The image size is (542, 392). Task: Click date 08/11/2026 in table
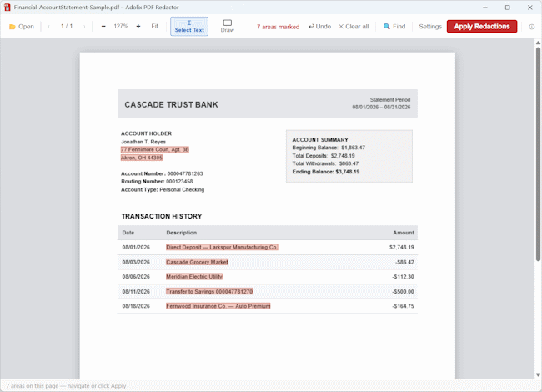[136, 291]
